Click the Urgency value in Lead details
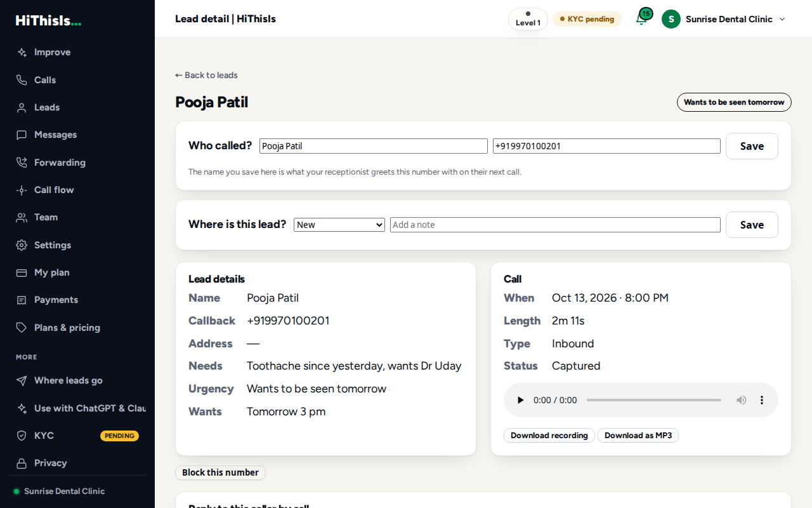The width and height of the screenshot is (812, 508). pyautogui.click(x=317, y=389)
